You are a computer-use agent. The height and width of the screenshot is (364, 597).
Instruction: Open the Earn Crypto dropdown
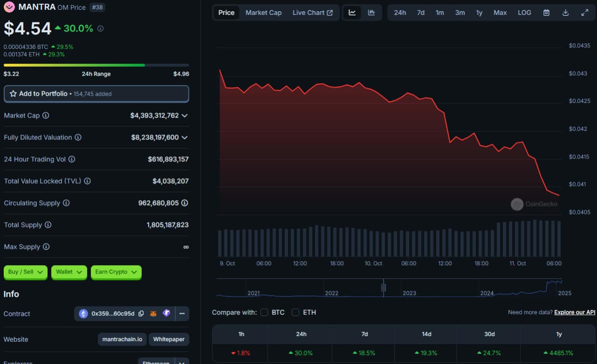pos(116,272)
